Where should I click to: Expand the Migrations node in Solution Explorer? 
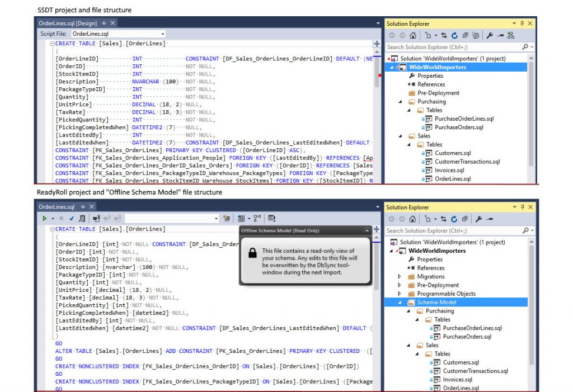point(399,276)
